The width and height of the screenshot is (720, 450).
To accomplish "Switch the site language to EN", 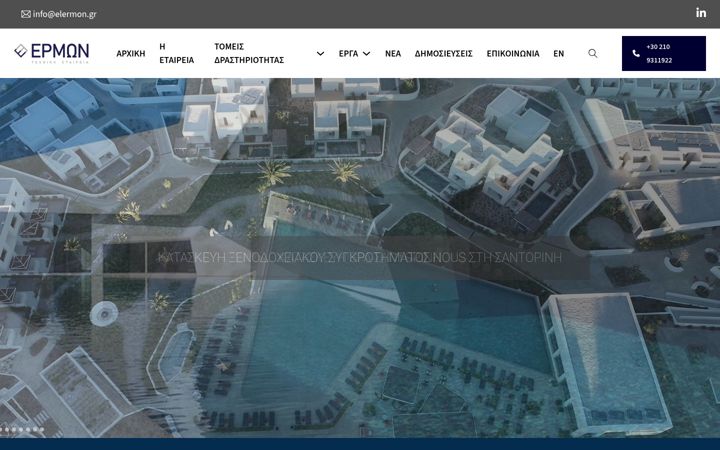I will (x=558, y=53).
